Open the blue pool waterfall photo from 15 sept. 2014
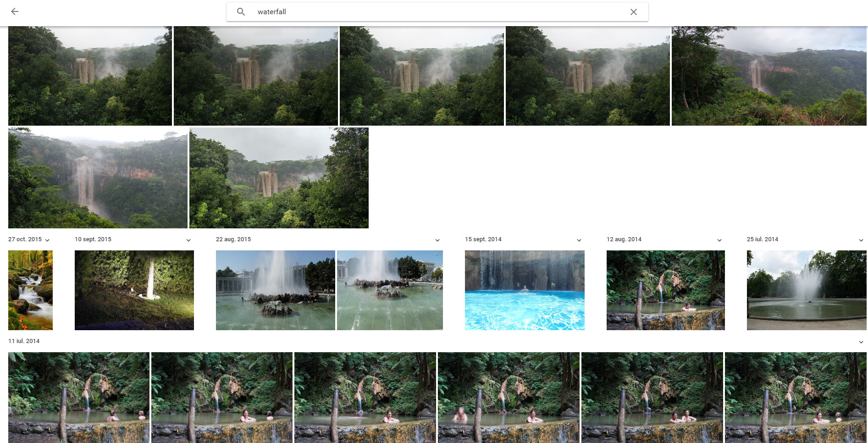868x443 pixels. point(525,290)
